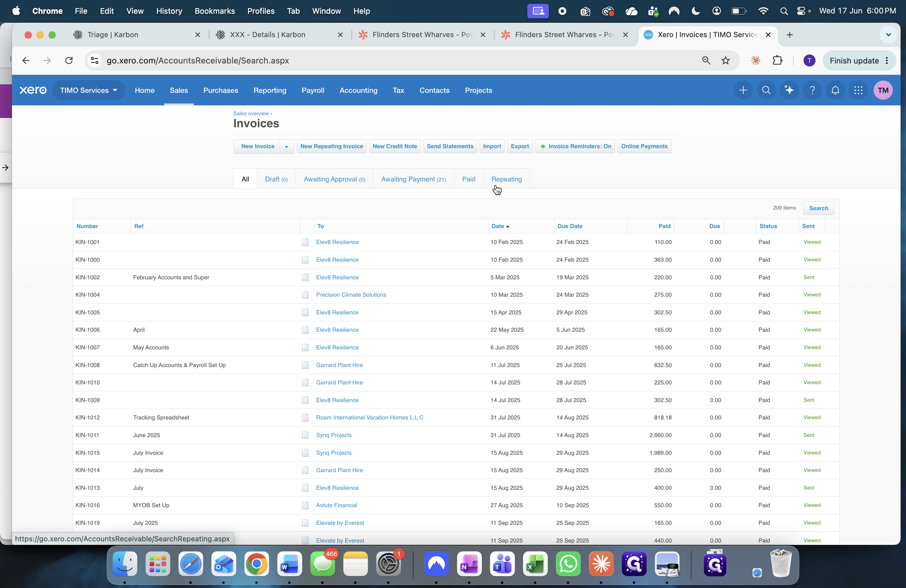Click the Xero logo
Viewport: 906px width, 588px height.
33,90
